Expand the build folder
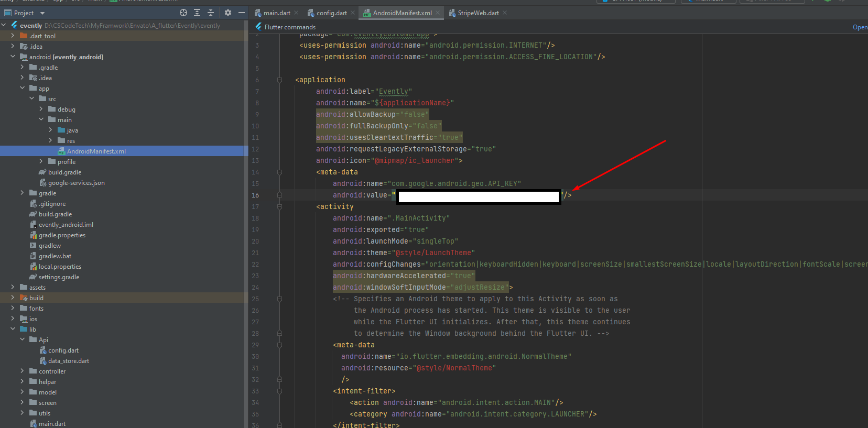868x428 pixels. [x=13, y=298]
